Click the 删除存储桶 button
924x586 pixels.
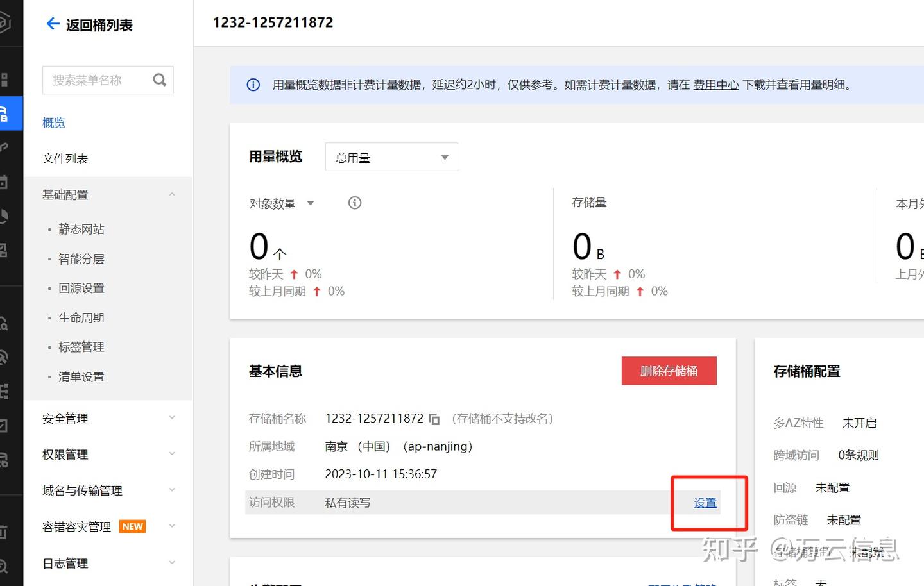click(669, 371)
